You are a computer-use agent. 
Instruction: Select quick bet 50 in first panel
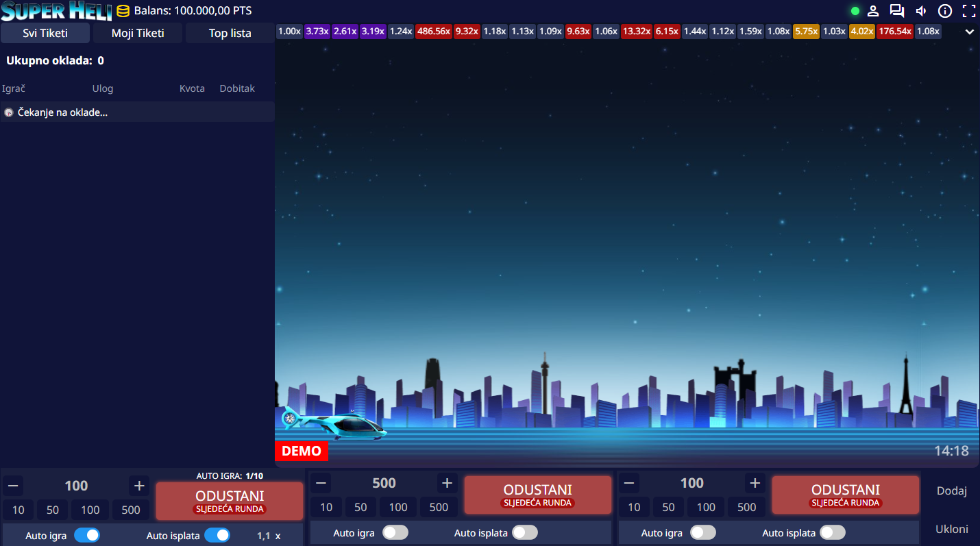coord(53,510)
